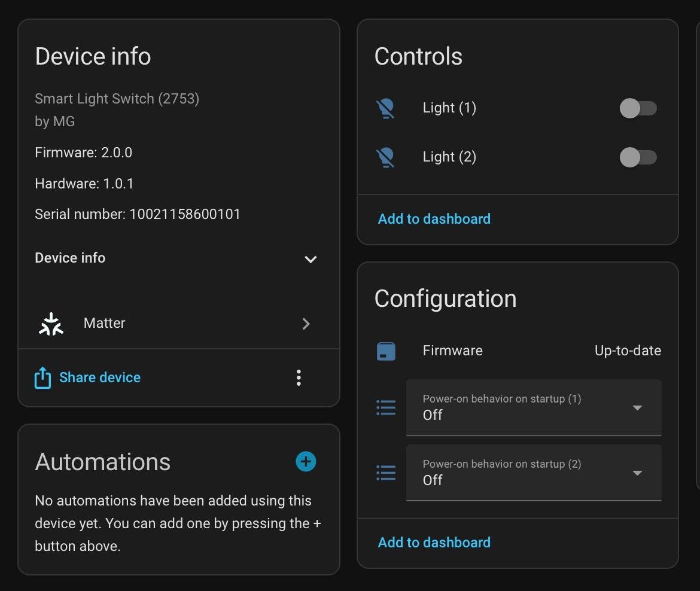
Task: Click the Light (2) bulb icon
Action: point(386,157)
